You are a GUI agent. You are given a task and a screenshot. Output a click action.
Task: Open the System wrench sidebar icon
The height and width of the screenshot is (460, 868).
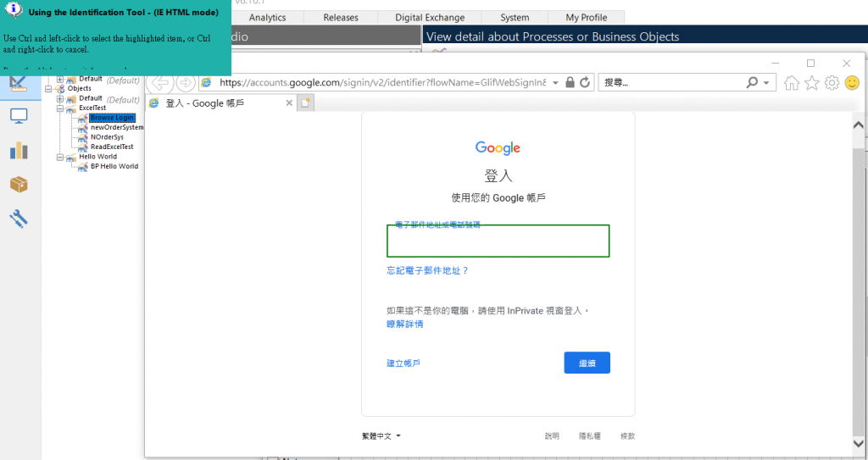(x=19, y=219)
